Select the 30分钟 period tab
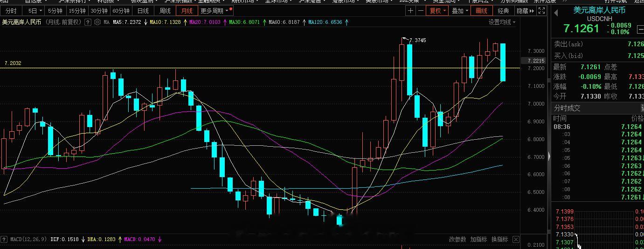Image resolution: width=644 pixels, height=249 pixels. point(99,11)
